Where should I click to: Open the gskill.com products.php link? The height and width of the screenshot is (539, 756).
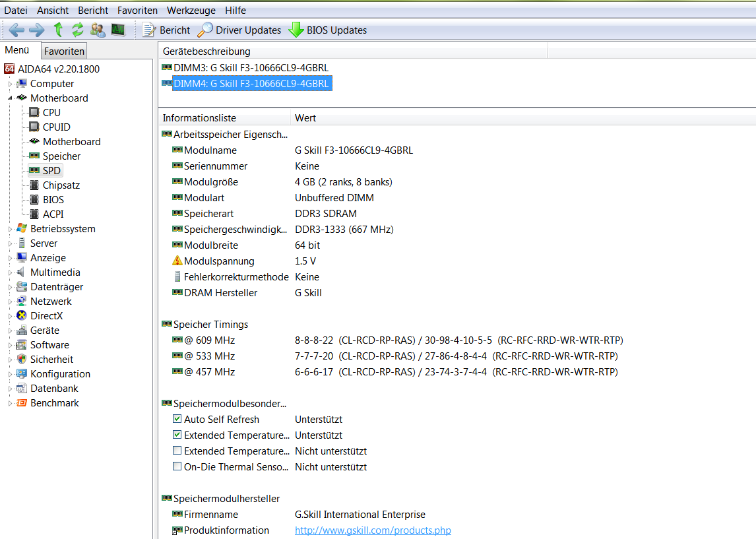[x=373, y=530]
